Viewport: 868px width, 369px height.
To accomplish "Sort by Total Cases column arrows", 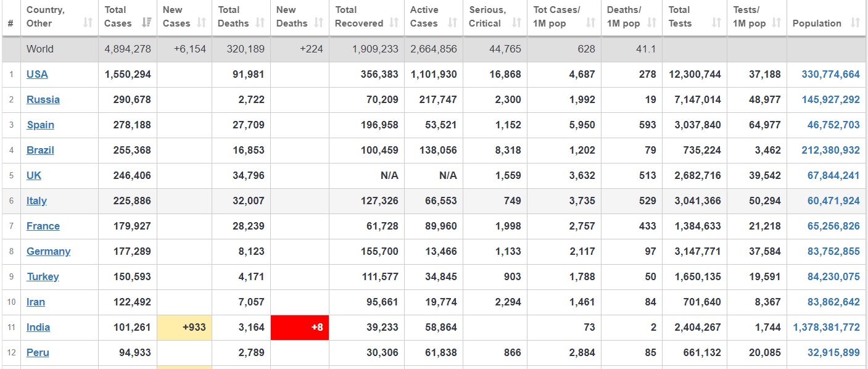I will point(146,23).
